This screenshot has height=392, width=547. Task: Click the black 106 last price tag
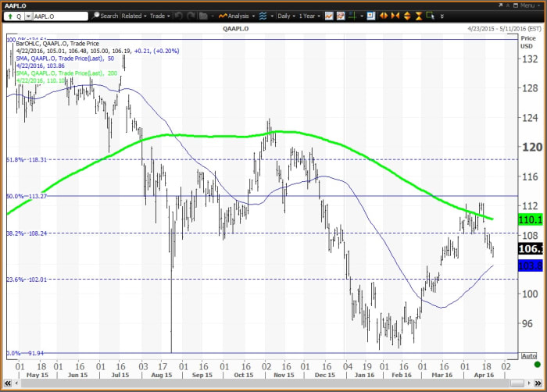click(531, 249)
